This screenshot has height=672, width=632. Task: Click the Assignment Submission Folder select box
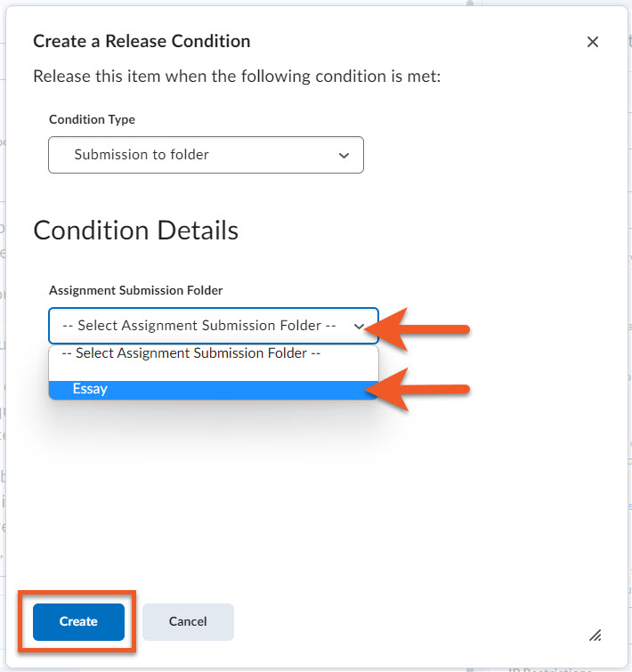click(205, 326)
